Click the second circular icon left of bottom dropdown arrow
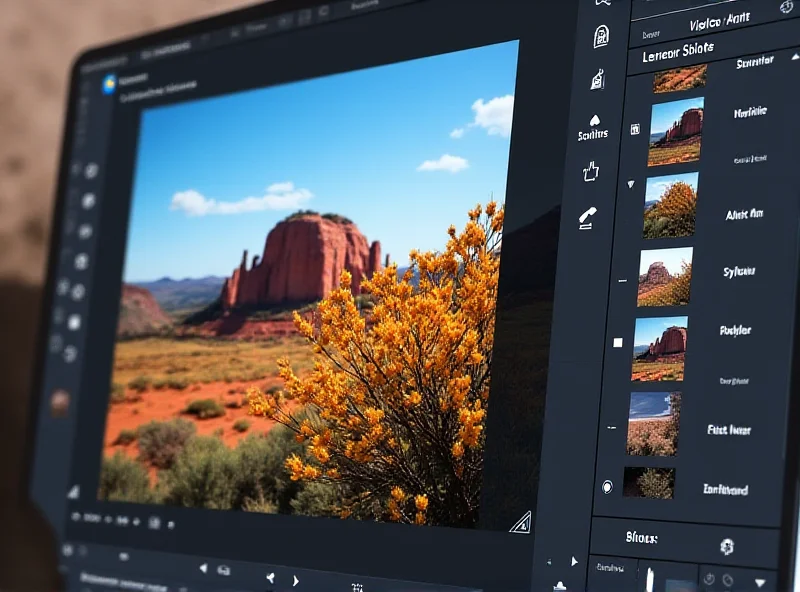The width and height of the screenshot is (800, 592). click(x=728, y=580)
